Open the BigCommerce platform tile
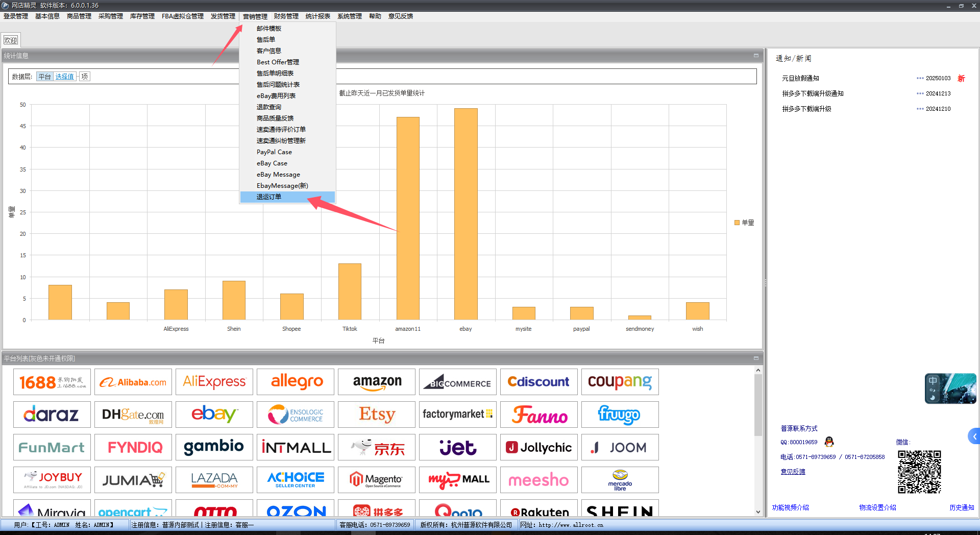This screenshot has width=980, height=535. [458, 382]
